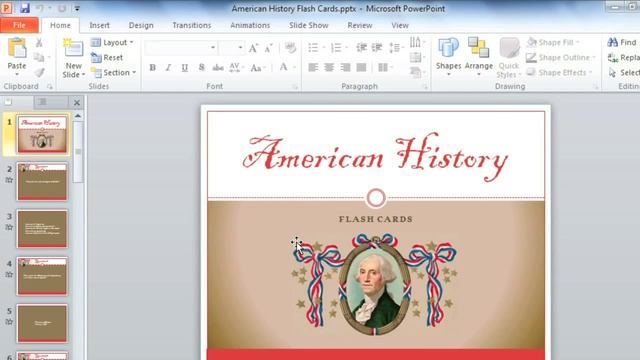Open the File tab
This screenshot has width=640, height=360.
(x=19, y=25)
